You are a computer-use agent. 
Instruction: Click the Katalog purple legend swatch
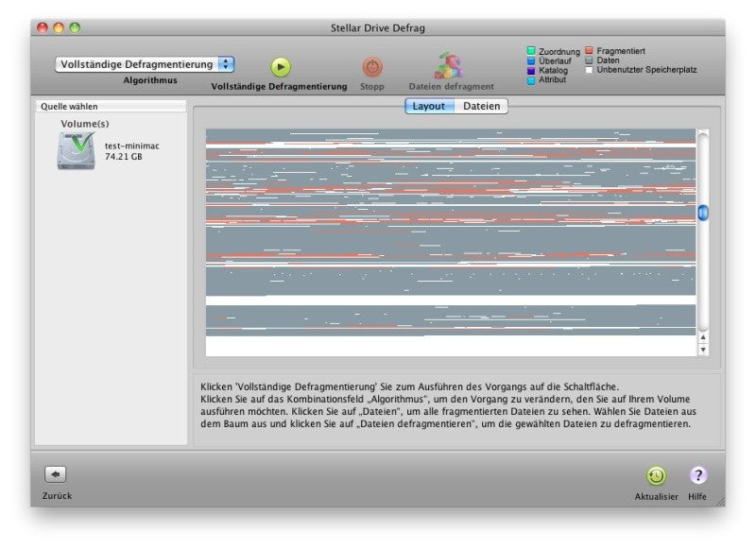(531, 70)
